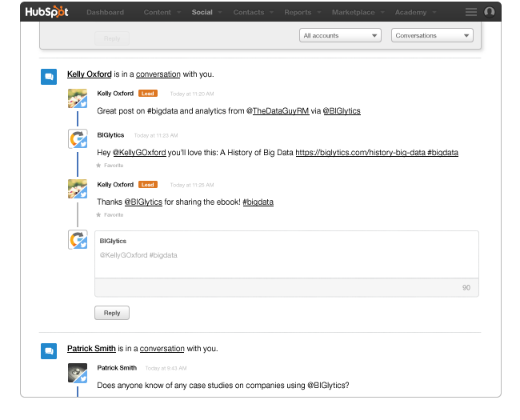
Task: Open the Kelly Oxford heading link
Action: [90, 74]
